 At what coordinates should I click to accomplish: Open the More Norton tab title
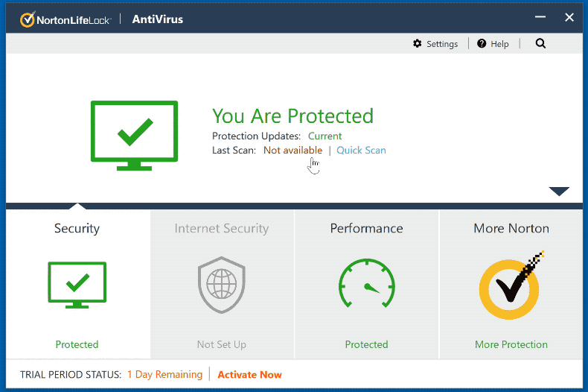511,228
